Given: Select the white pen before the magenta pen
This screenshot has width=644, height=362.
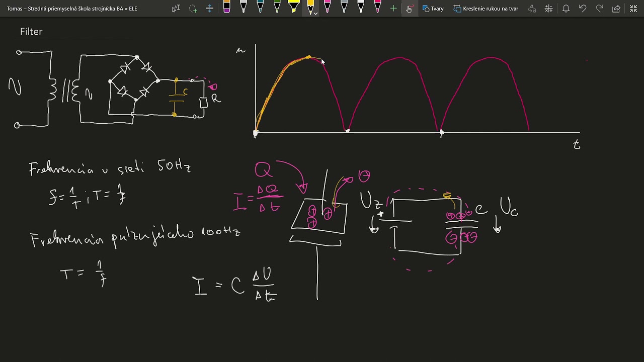Looking at the screenshot, I should coord(361,8).
